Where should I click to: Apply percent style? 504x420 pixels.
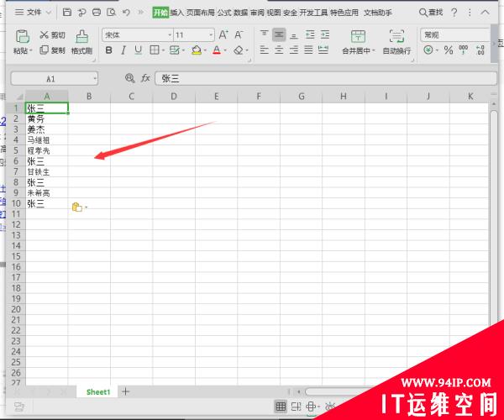pyautogui.click(x=449, y=50)
